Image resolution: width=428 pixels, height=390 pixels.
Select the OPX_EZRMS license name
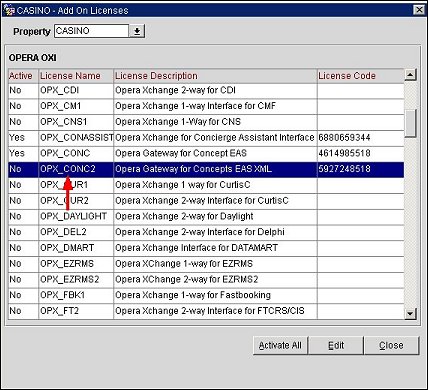pos(67,263)
